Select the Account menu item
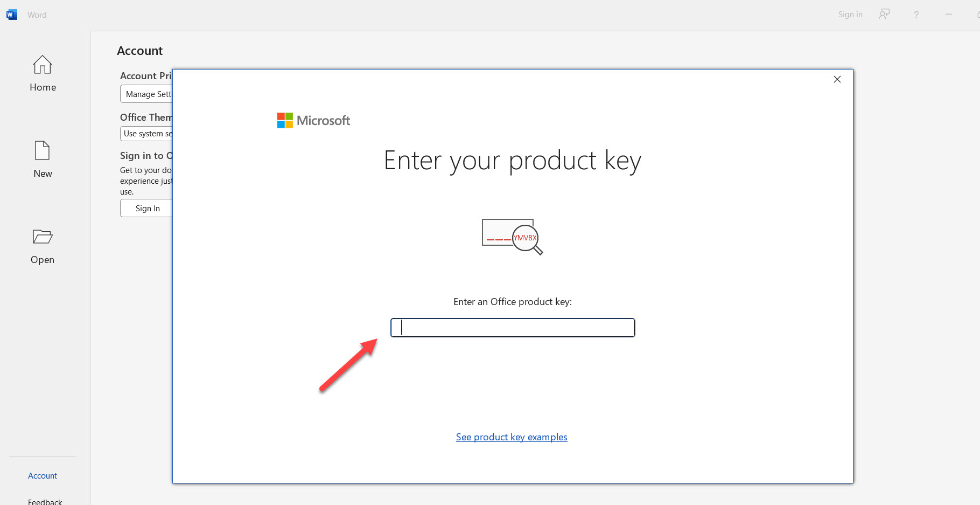The height and width of the screenshot is (505, 980). 43,475
